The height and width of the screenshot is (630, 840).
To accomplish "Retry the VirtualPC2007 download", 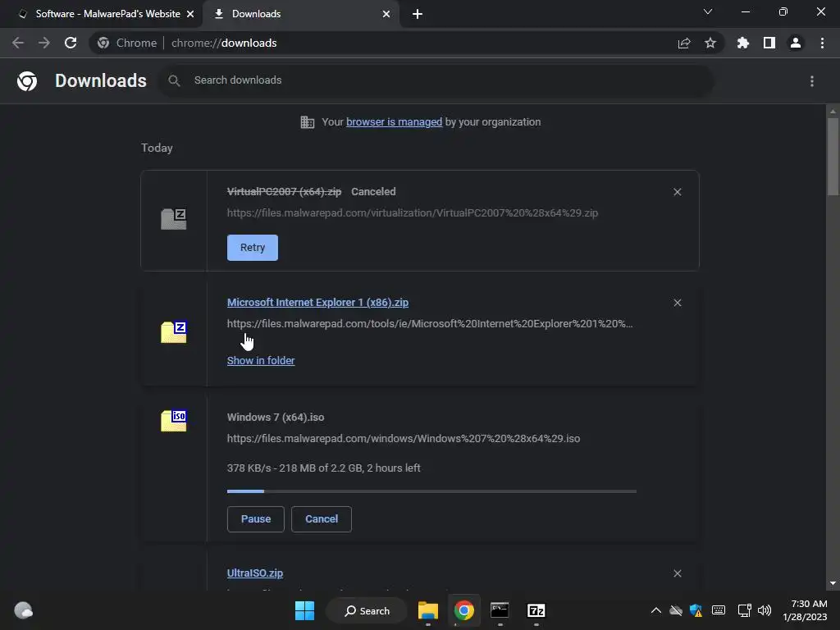I will [253, 248].
